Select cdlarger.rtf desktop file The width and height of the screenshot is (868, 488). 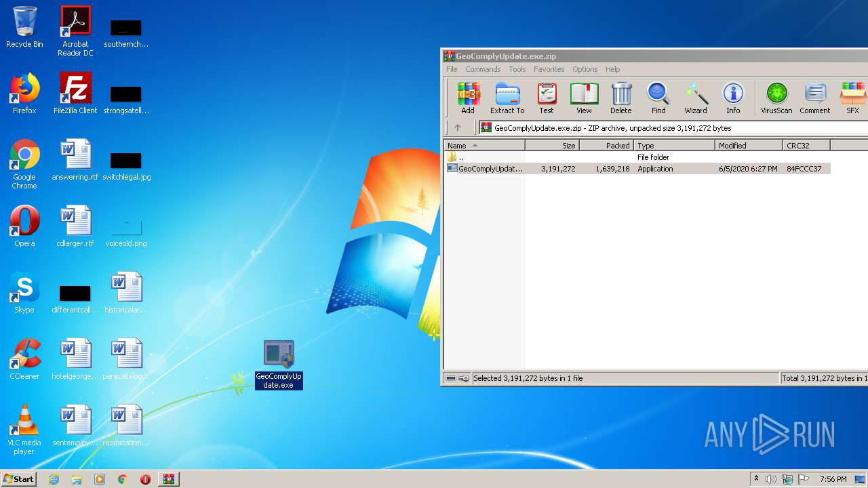75,226
